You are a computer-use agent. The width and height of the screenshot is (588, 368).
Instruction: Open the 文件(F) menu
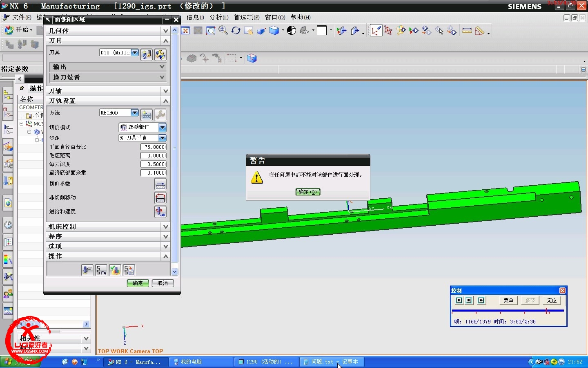tap(21, 17)
